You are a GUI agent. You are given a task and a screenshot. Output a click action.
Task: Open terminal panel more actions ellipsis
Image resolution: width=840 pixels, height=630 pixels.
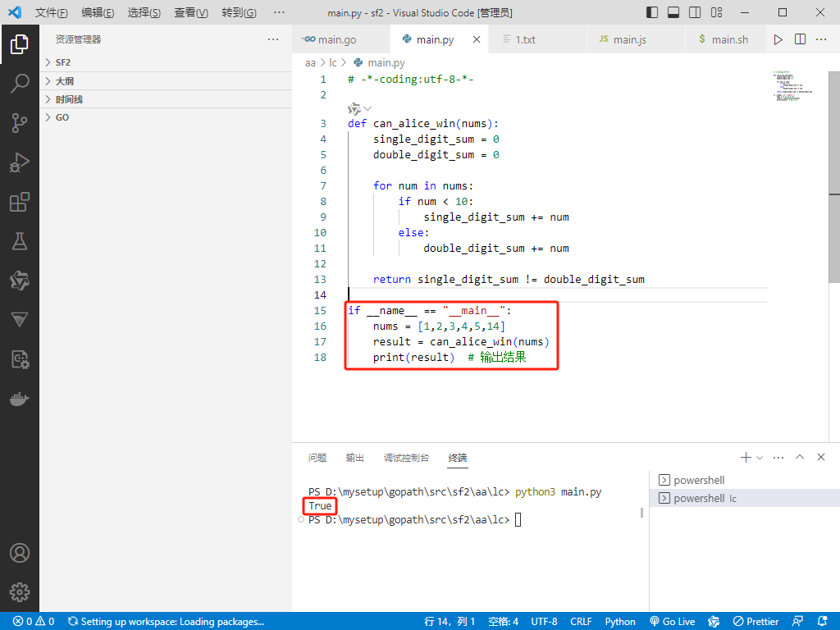pos(778,458)
